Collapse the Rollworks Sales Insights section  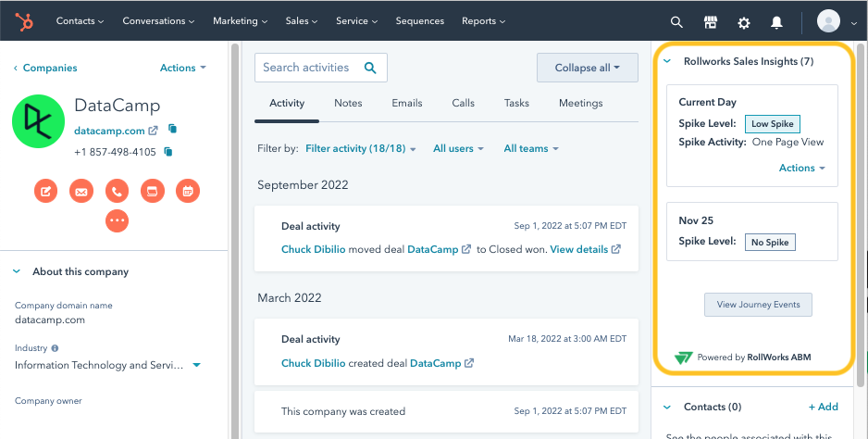[x=667, y=62]
